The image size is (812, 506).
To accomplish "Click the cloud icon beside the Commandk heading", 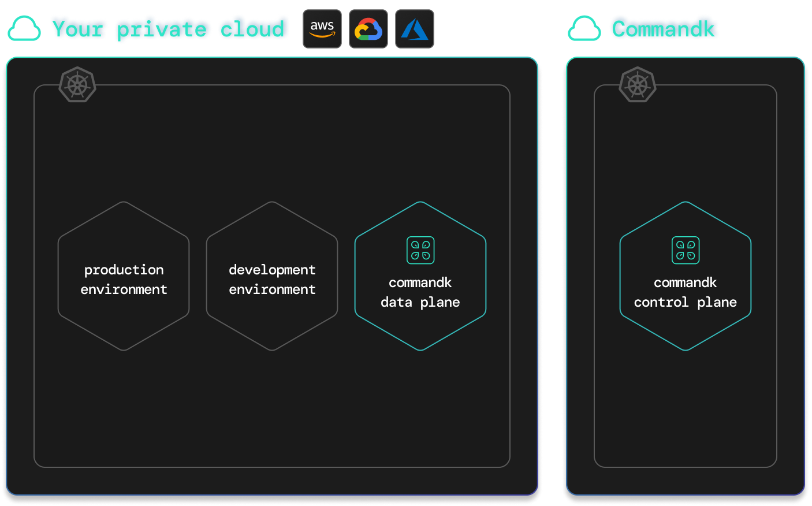I will [584, 29].
